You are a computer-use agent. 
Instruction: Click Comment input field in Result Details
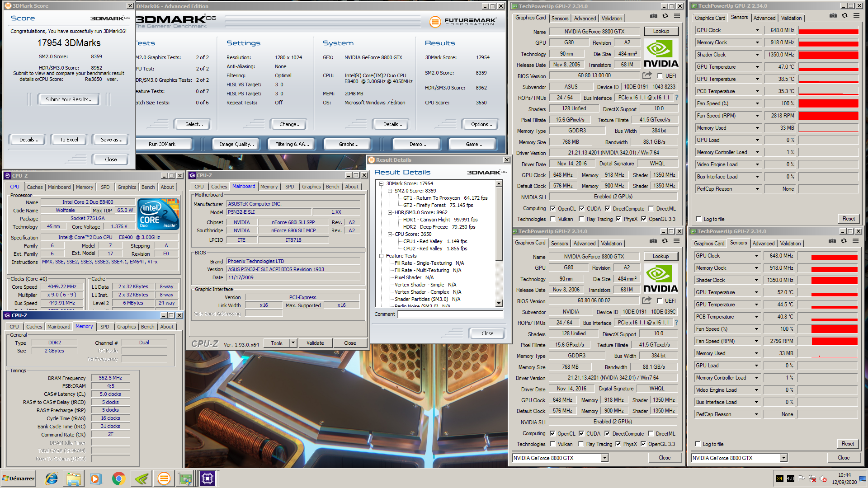[x=450, y=314]
